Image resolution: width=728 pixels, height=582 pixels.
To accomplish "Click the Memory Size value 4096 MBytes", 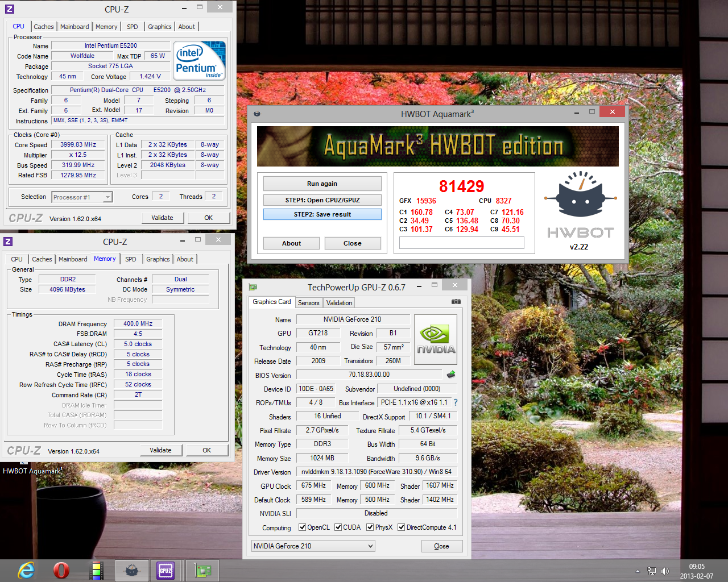I will pyautogui.click(x=67, y=289).
